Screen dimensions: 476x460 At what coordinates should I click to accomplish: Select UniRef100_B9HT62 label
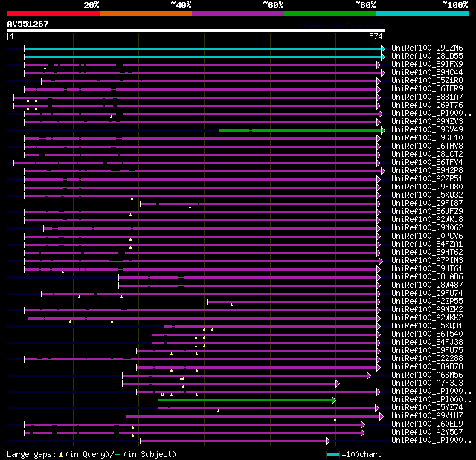(427, 253)
